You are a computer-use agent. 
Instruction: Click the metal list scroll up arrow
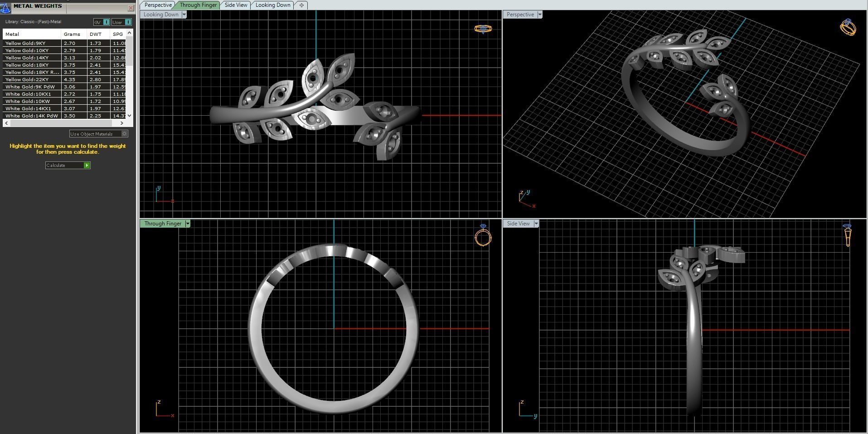click(x=130, y=33)
